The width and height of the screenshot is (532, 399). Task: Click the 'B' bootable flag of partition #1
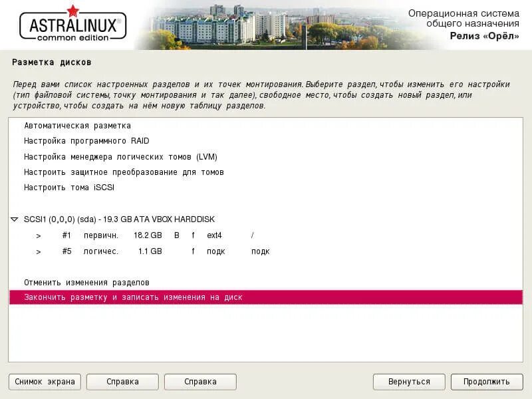(176, 235)
